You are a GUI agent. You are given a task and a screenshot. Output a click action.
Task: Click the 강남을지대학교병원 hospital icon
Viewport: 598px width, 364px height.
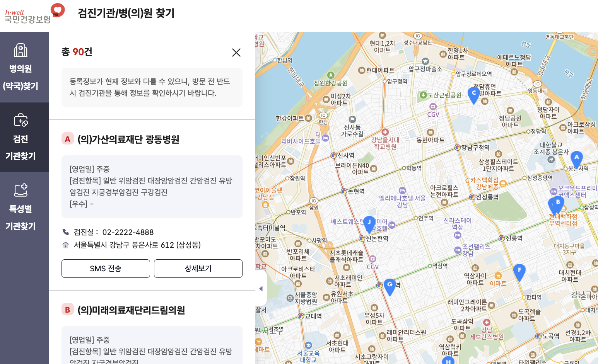(385, 132)
